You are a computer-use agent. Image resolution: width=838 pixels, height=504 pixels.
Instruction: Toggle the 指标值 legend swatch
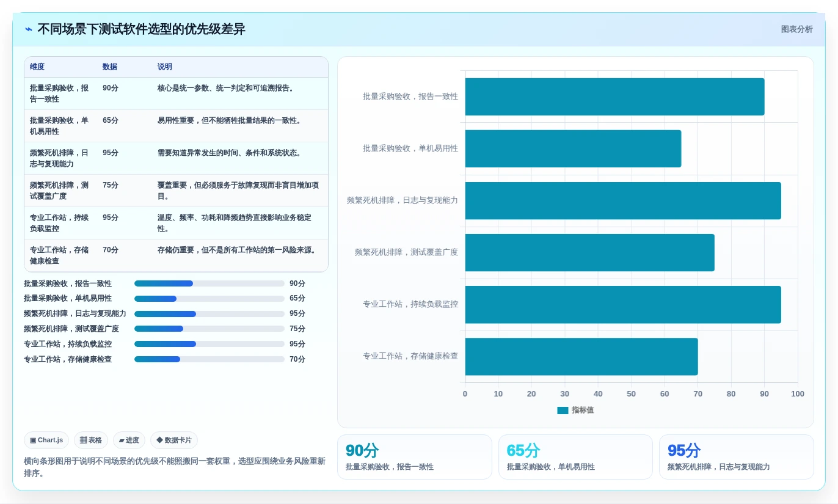(x=563, y=411)
